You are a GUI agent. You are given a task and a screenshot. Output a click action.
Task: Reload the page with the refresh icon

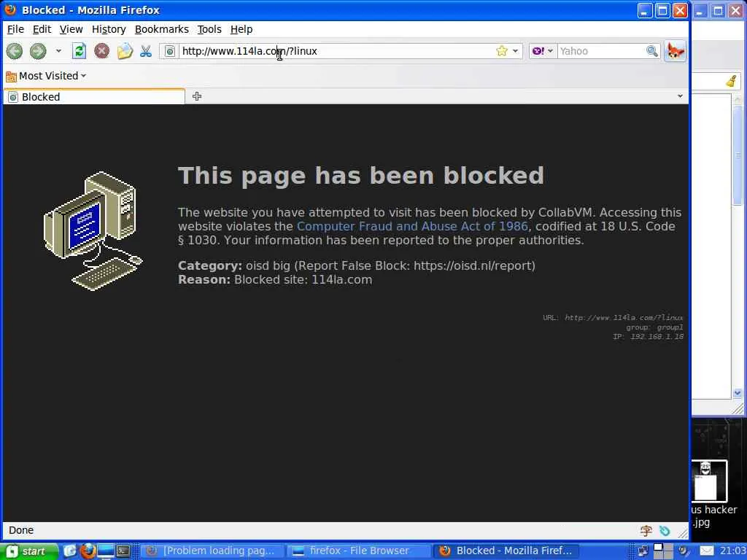[79, 51]
